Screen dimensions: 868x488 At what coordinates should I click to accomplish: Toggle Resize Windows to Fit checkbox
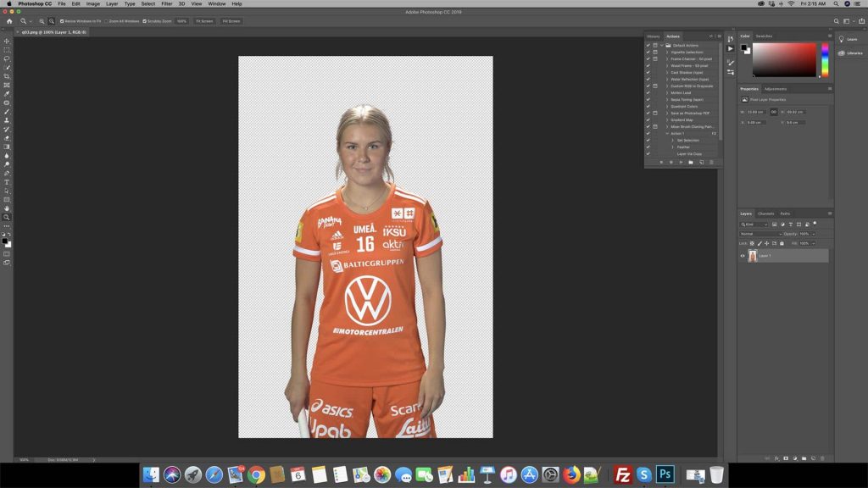point(62,21)
